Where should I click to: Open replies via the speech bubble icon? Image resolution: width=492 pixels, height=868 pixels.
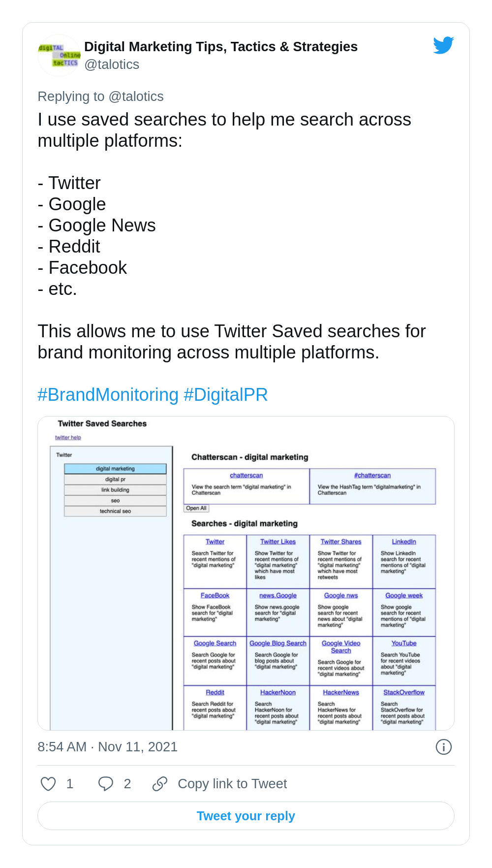pos(106,783)
